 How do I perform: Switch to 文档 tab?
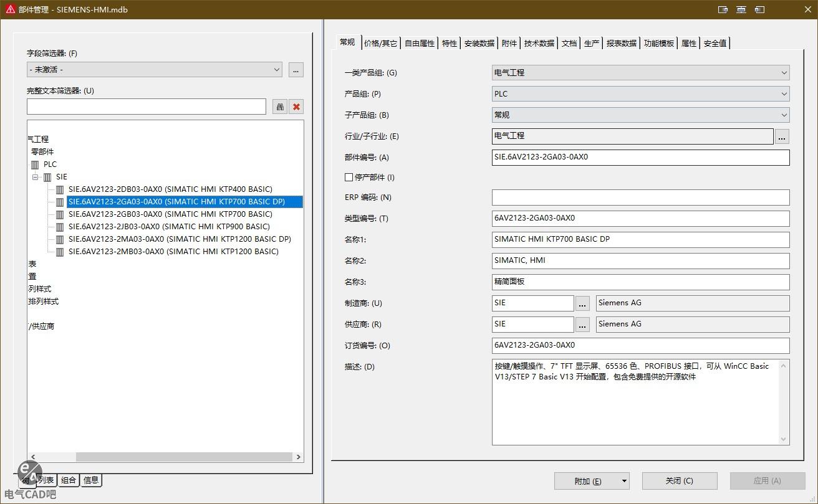(569, 43)
